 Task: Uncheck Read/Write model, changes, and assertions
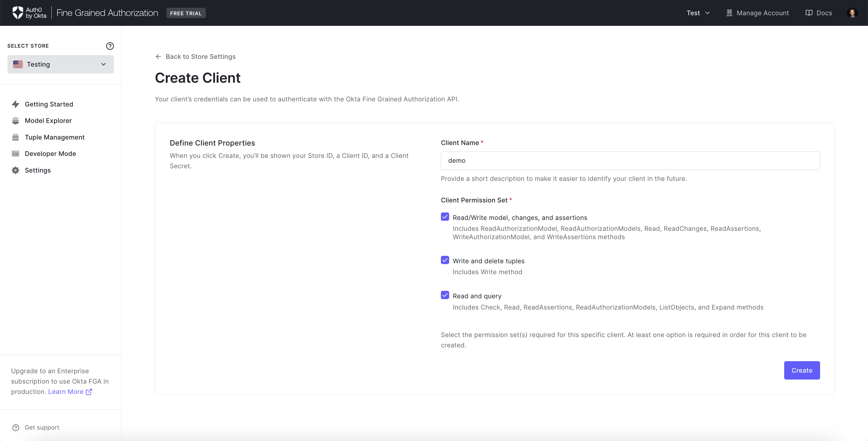[x=445, y=217]
